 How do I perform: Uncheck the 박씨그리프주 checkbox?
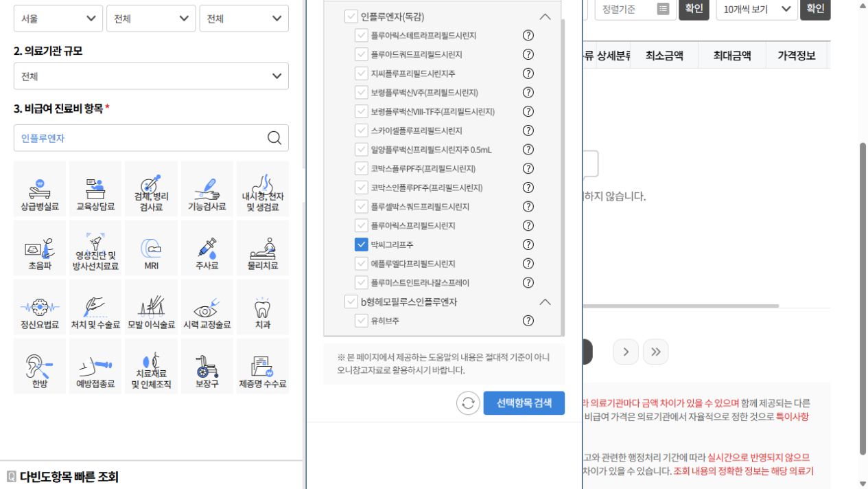pos(362,244)
